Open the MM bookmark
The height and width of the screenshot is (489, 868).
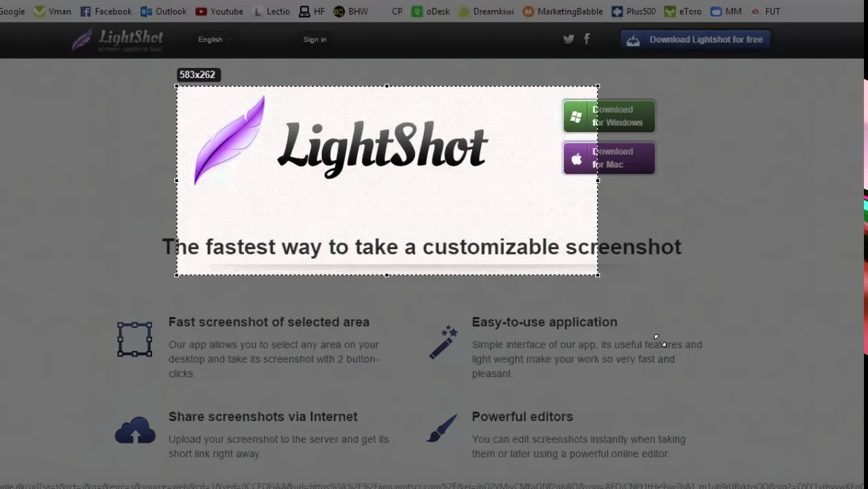click(x=726, y=12)
